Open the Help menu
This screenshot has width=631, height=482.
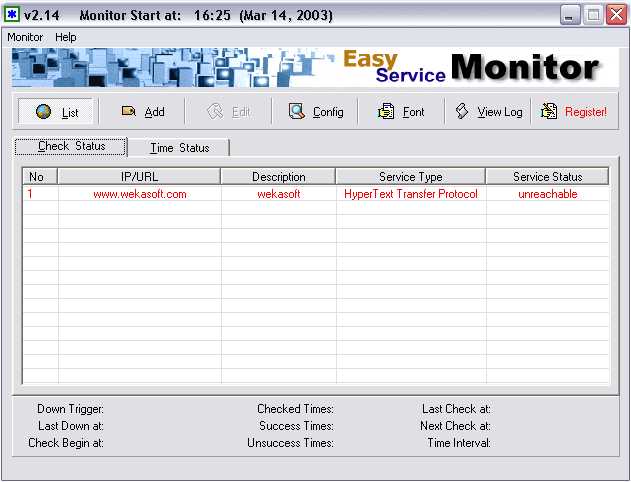66,37
